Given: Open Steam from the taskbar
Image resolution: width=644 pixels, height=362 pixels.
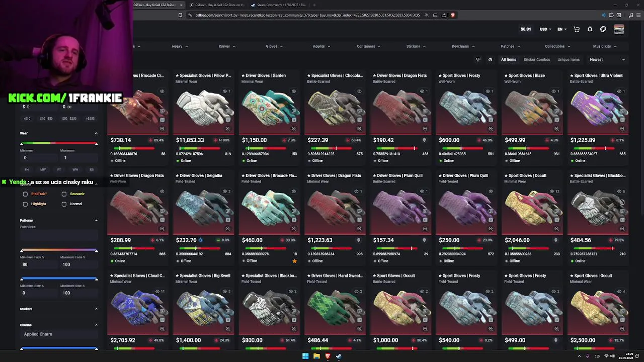Looking at the screenshot, I should click(339, 356).
